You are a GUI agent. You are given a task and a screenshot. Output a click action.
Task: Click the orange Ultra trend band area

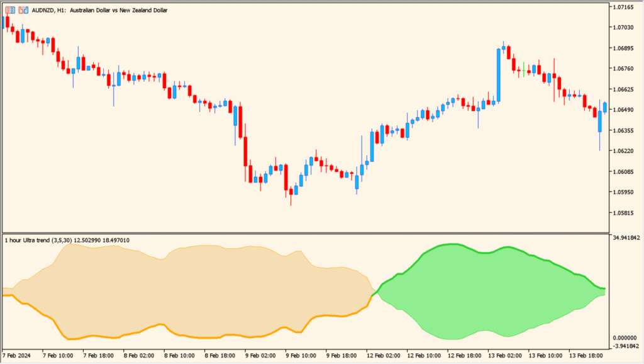pos(189,290)
